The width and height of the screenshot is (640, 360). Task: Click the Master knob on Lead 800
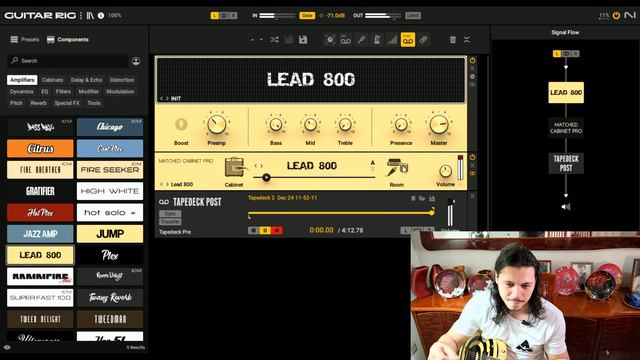pos(439,124)
